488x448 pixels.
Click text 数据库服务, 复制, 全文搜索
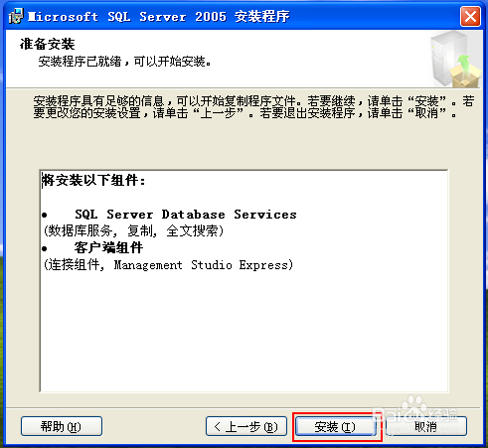click(x=134, y=231)
